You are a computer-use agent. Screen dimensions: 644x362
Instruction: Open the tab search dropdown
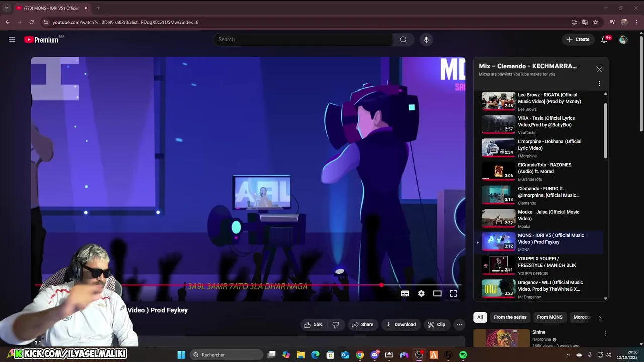pos(7,8)
